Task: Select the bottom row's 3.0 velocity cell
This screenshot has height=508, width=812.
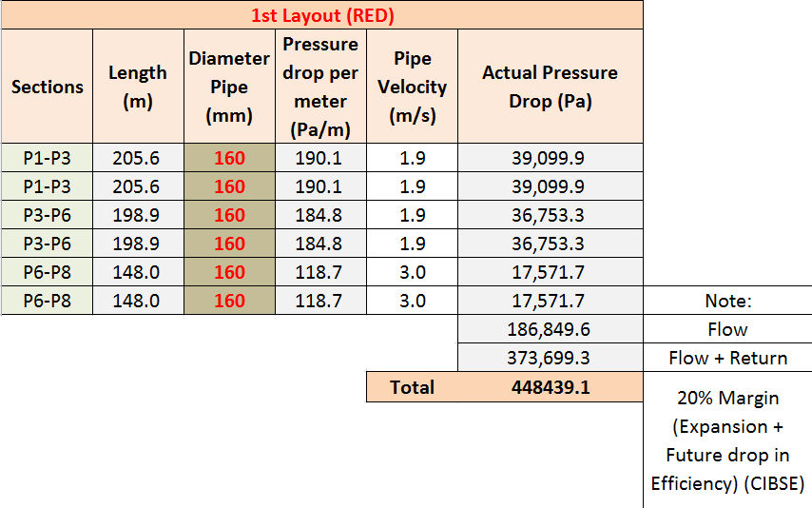Action: tap(412, 301)
